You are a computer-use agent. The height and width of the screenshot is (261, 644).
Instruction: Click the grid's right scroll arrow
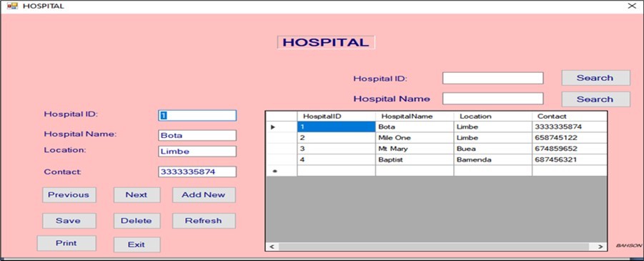[x=600, y=247]
